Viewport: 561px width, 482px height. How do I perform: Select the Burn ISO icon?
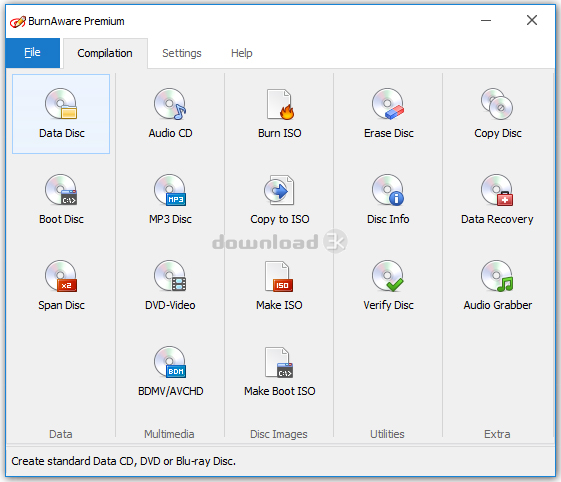coord(279,114)
